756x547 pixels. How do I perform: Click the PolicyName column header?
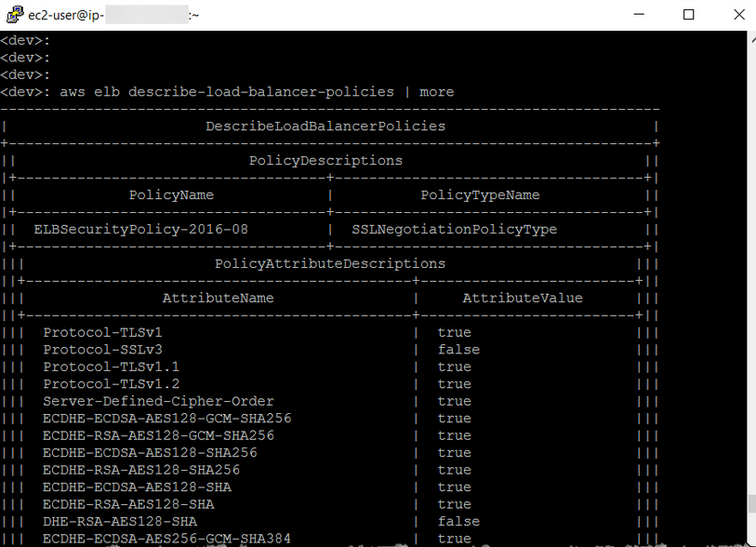(171, 194)
